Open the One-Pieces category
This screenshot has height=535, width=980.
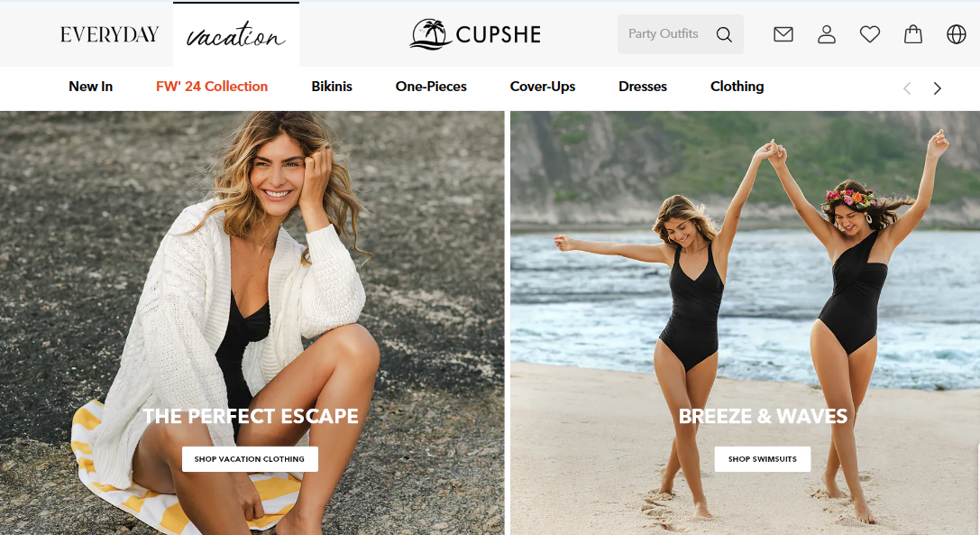(x=431, y=87)
